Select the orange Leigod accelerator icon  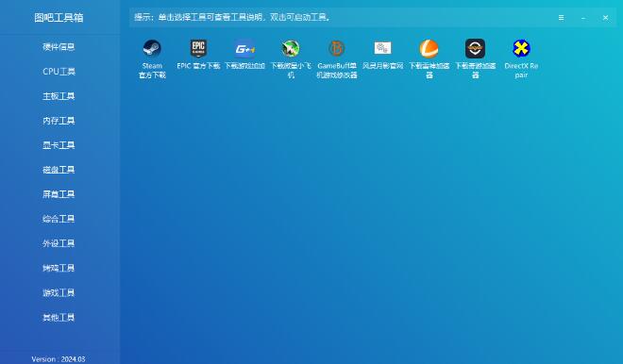point(429,48)
